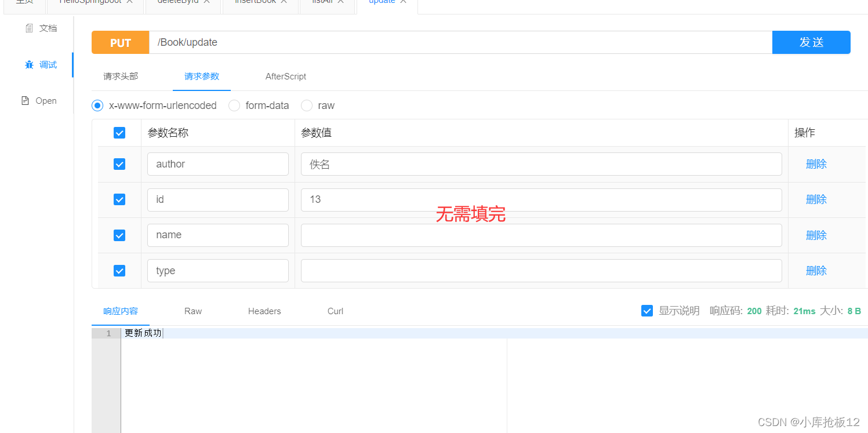Click the name parameter name field
The height and width of the screenshot is (433, 868).
click(x=218, y=235)
